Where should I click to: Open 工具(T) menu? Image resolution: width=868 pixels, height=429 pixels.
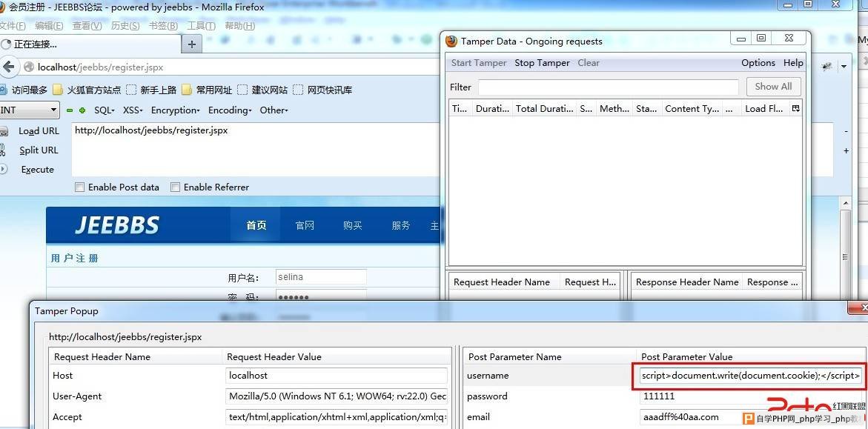coord(201,26)
